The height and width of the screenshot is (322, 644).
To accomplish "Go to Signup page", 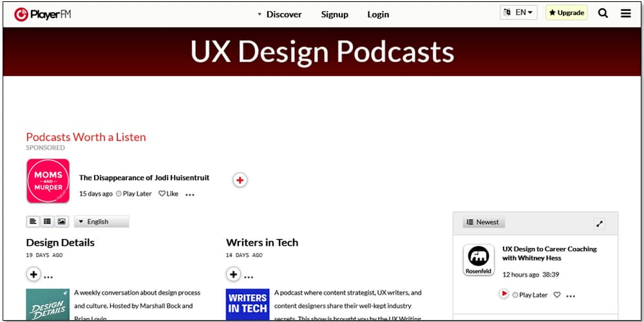I will [334, 14].
